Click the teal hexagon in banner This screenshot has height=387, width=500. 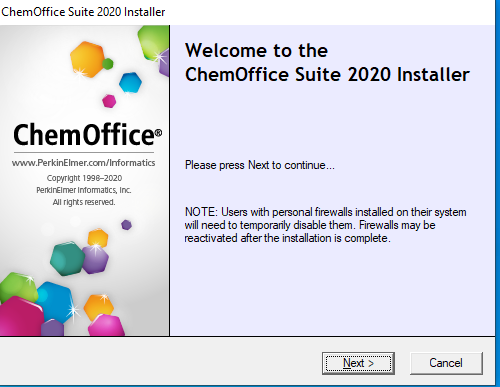pos(67,259)
